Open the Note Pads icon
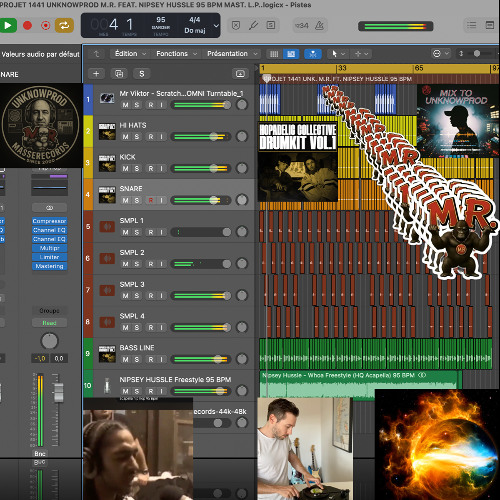The image size is (500, 500). [x=490, y=25]
